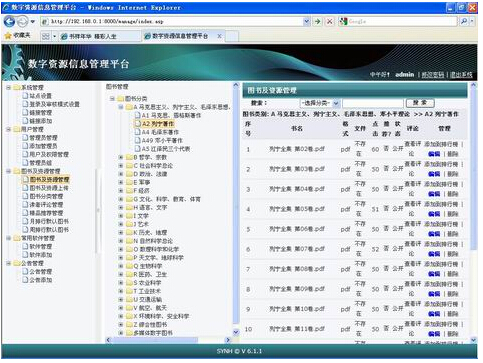Expand the T 工业技术 category folder
This screenshot has width=483, height=363.
(x=121, y=291)
